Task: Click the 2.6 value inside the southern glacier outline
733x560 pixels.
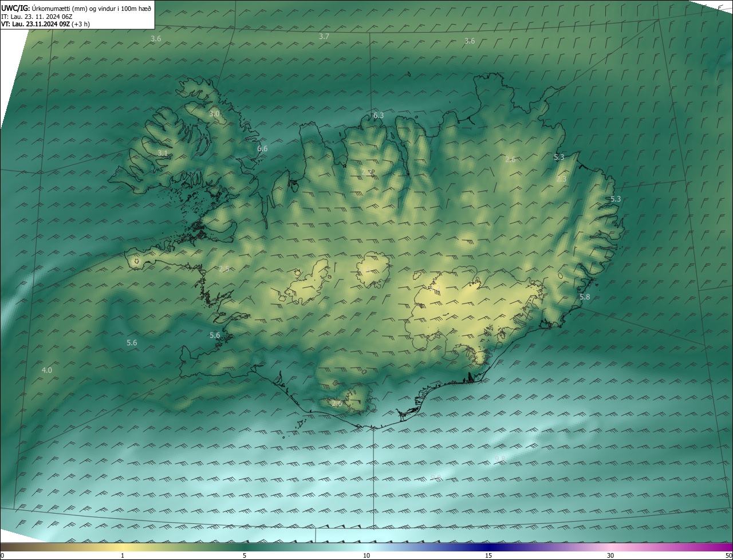Action: (337, 403)
